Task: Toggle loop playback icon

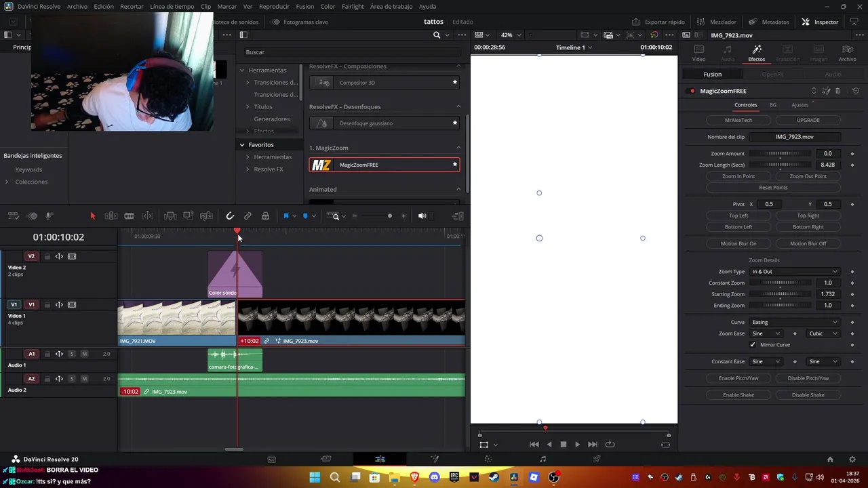Action: (610, 445)
